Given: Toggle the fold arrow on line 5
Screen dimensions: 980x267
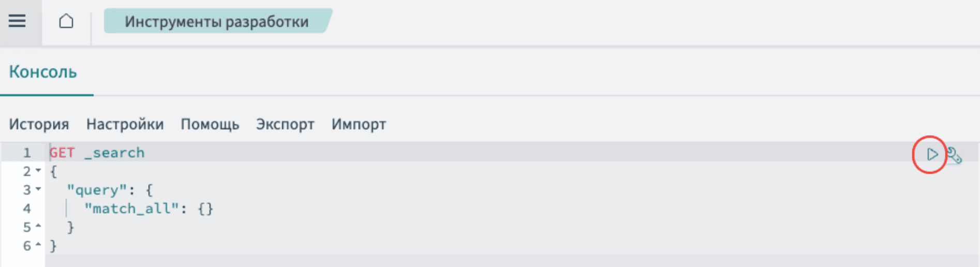Looking at the screenshot, I should (x=38, y=227).
